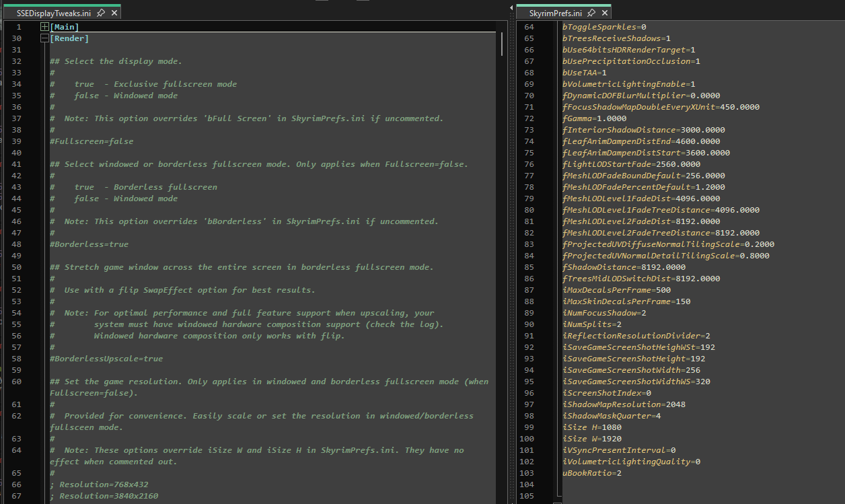Click the fInteriorShadowDistance=3000.0000 line
The image size is (845, 504).
(644, 130)
